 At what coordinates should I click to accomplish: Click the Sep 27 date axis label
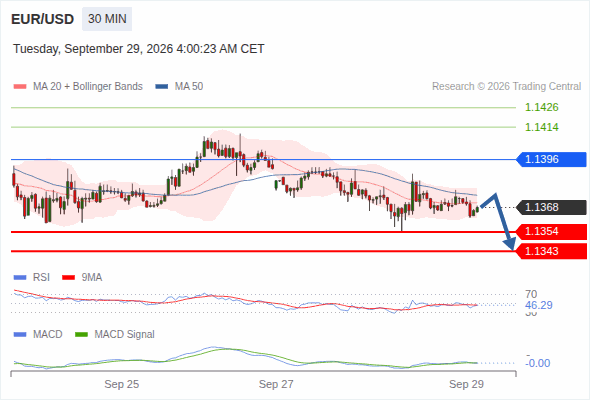(276, 384)
